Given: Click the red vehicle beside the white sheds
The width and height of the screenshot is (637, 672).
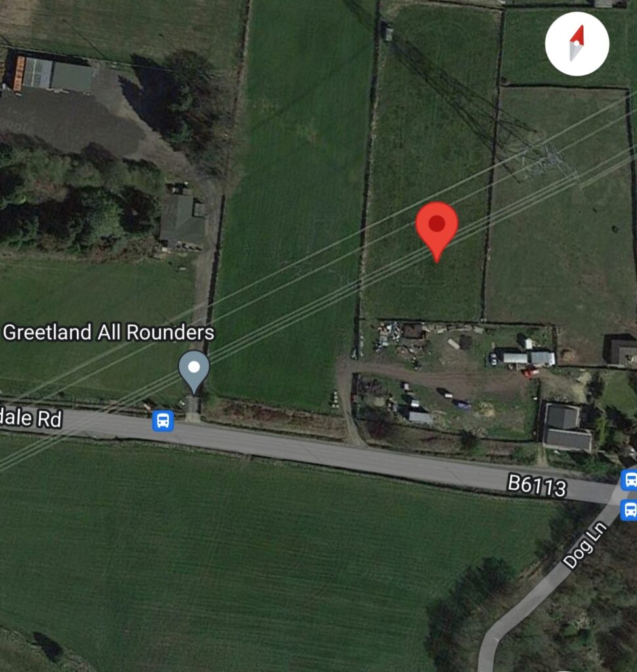Looking at the screenshot, I should tap(531, 373).
